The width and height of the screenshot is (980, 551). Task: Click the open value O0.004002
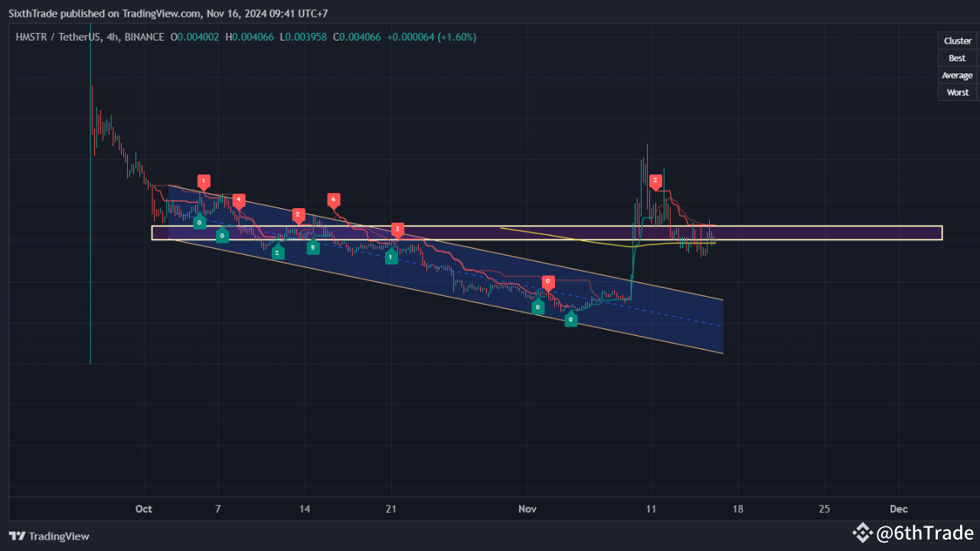195,37
